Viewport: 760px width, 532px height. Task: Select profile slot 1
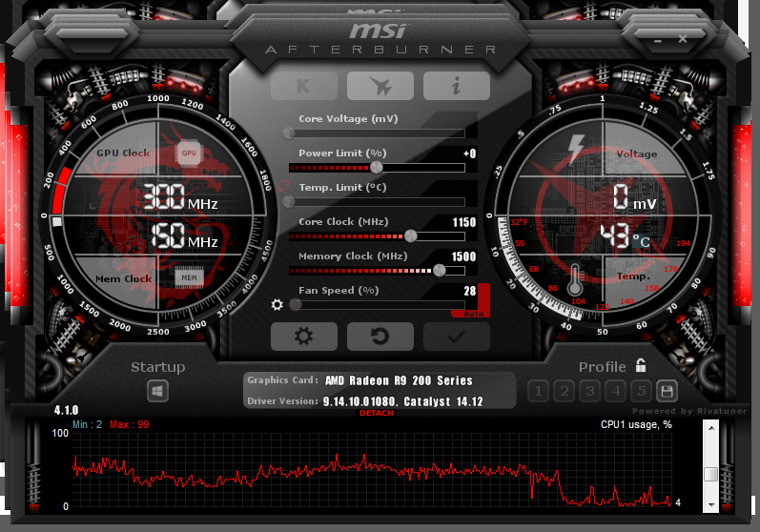(x=538, y=391)
